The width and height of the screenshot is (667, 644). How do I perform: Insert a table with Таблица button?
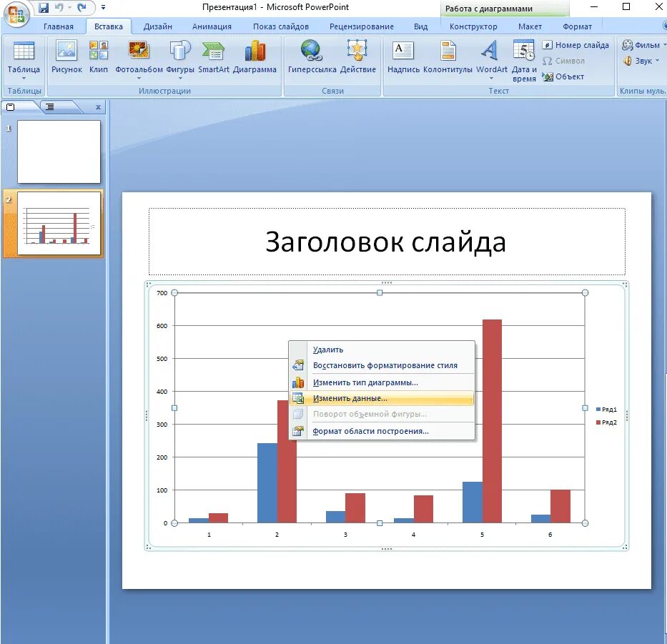(x=24, y=61)
